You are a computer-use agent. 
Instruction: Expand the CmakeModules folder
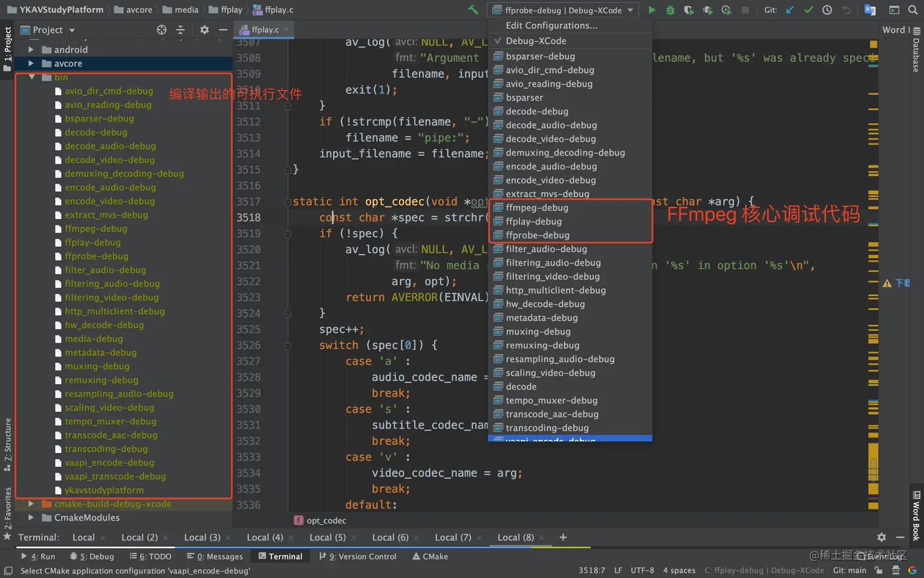(31, 517)
